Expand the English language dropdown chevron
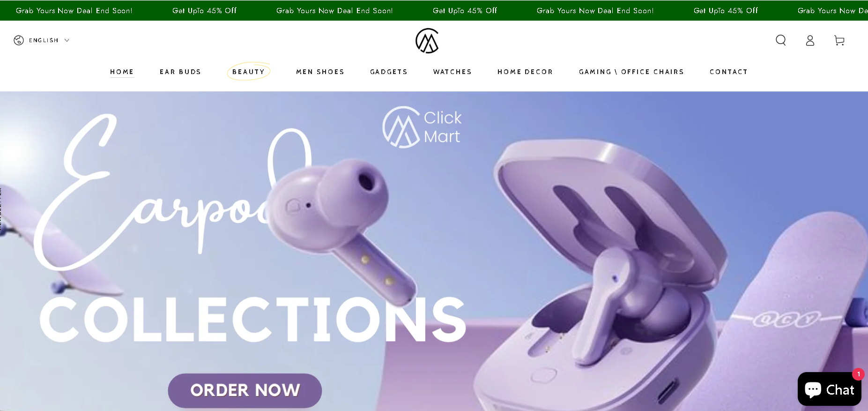This screenshot has width=868, height=411. tap(67, 40)
